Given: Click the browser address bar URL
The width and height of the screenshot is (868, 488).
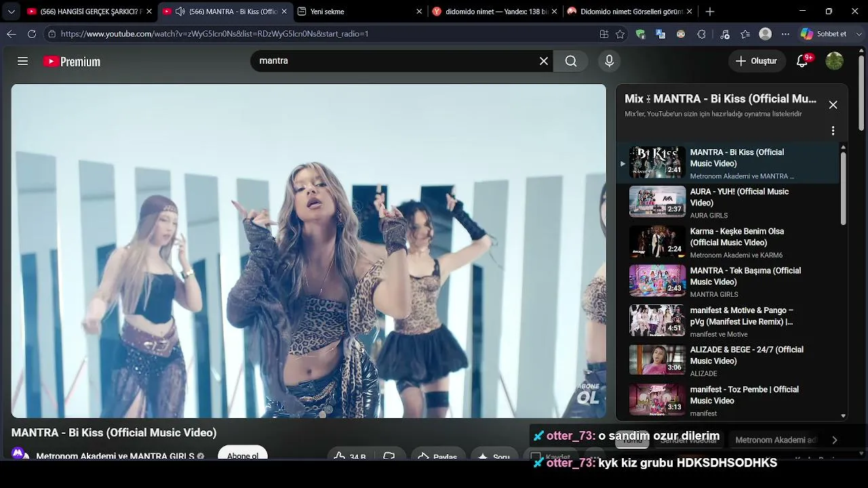Looking at the screenshot, I should tap(214, 34).
